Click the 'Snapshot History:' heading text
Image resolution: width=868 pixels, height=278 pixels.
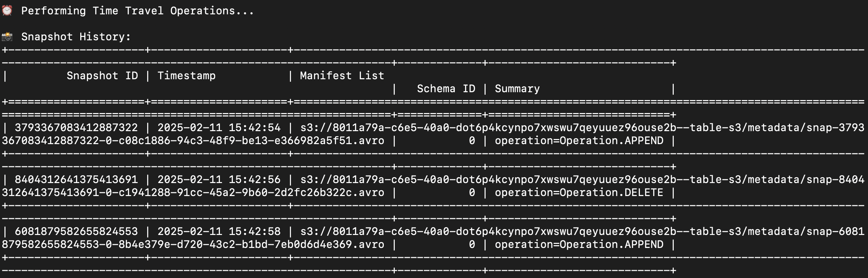pyautogui.click(x=76, y=37)
